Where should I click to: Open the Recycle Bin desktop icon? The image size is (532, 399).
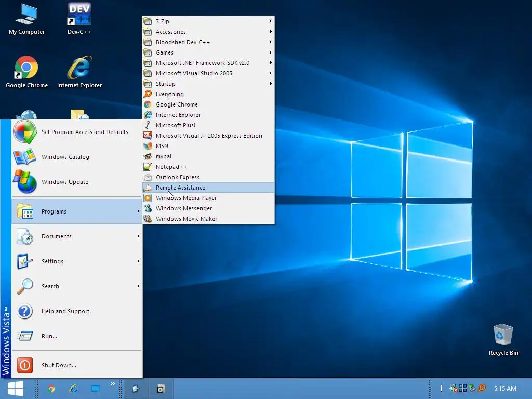(503, 339)
